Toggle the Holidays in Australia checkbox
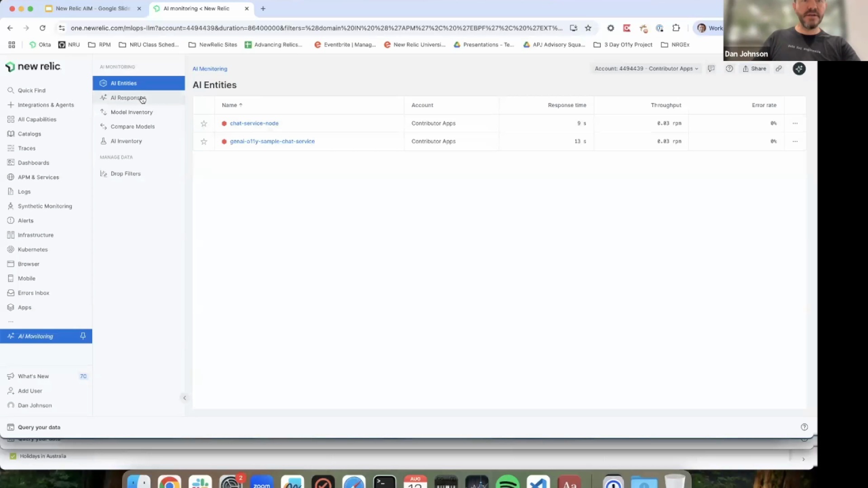 tap(13, 456)
